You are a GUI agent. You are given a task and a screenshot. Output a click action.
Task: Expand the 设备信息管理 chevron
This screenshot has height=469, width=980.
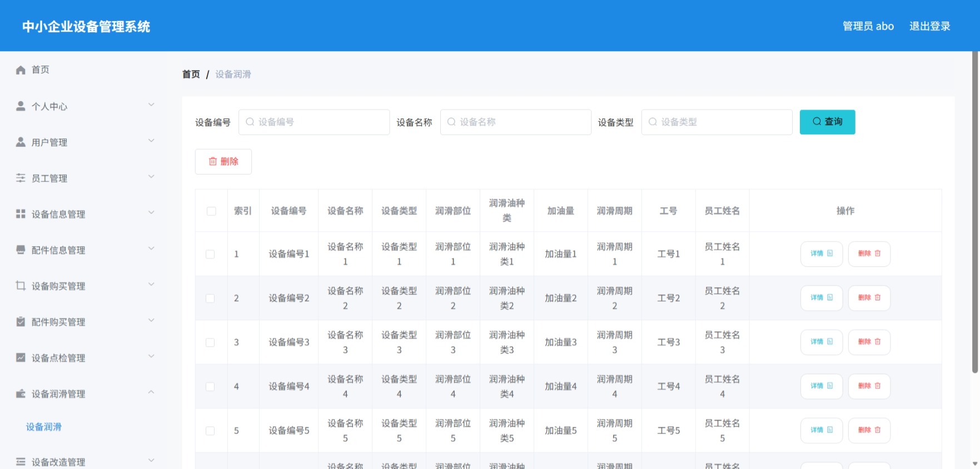151,213
